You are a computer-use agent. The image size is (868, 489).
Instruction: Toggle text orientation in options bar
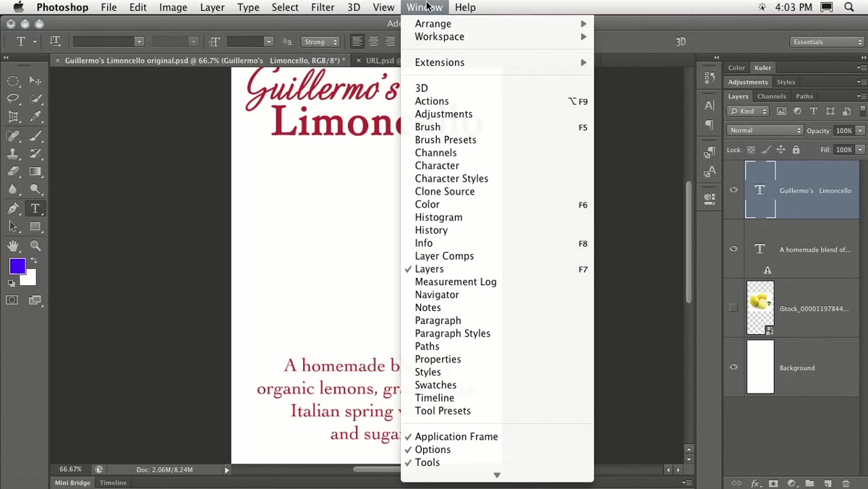(55, 42)
